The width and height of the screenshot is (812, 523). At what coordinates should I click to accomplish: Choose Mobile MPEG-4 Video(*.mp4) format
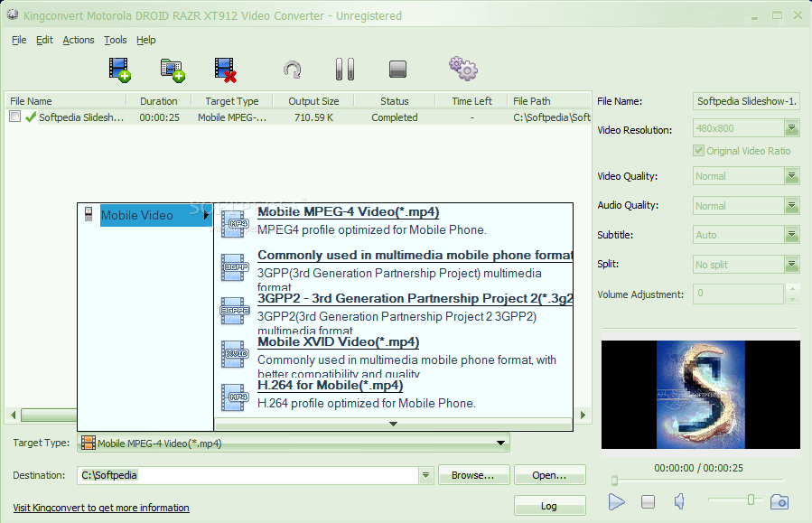click(349, 211)
